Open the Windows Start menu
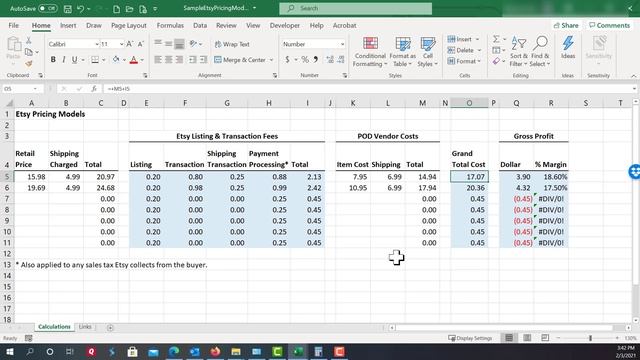Screen dimensions: 640x360 tap(9, 351)
